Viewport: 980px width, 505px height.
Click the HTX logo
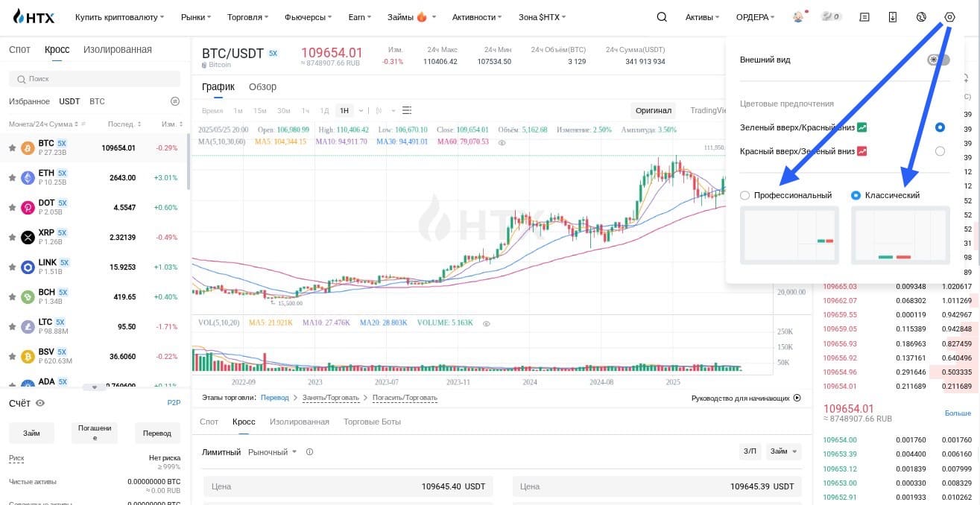[34, 17]
